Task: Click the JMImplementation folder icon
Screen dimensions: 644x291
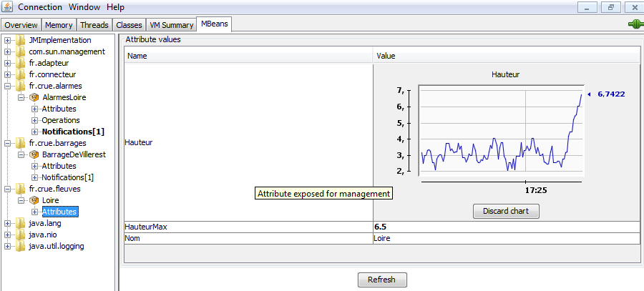Action: (x=20, y=40)
